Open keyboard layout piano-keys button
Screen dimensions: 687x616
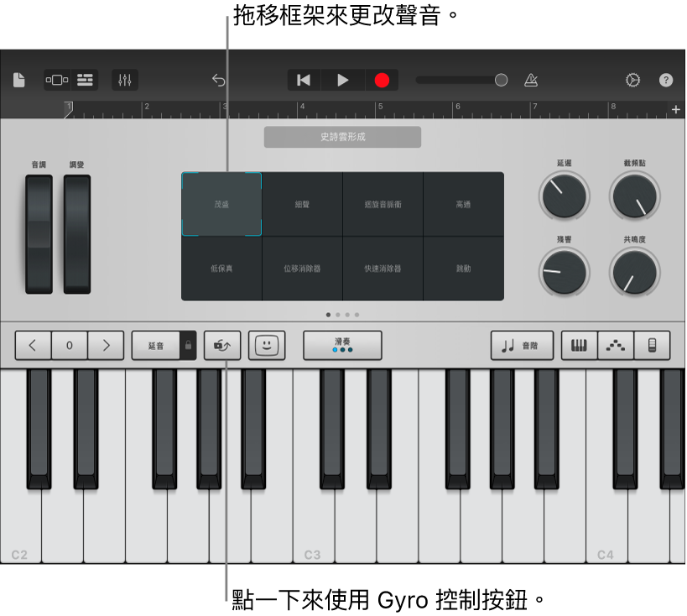(x=580, y=346)
